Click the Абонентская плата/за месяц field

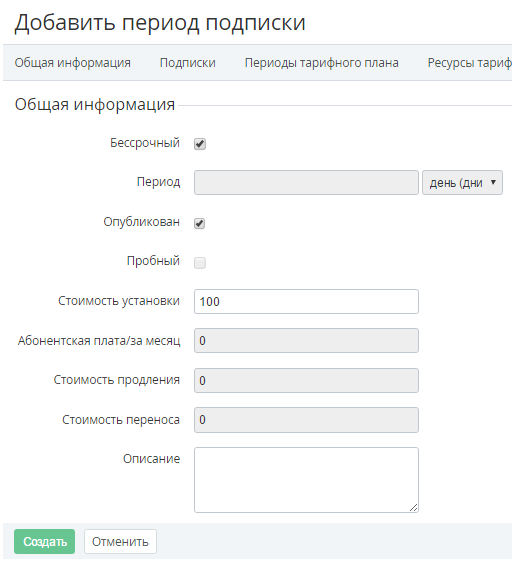tap(306, 341)
